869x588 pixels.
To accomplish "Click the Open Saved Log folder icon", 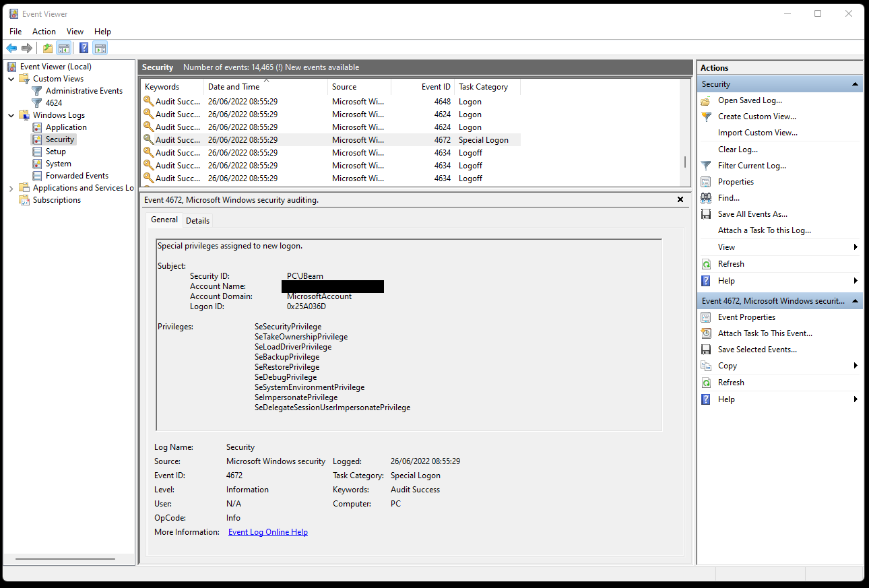I will pyautogui.click(x=706, y=100).
